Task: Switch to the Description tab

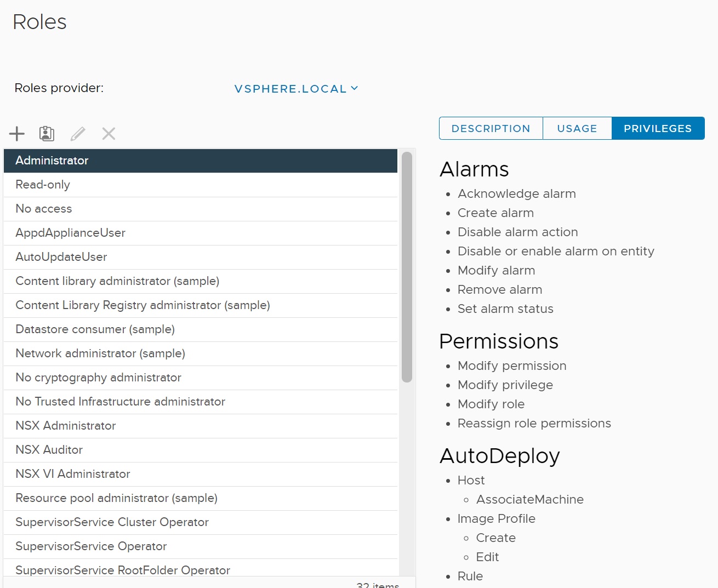Action: (491, 128)
